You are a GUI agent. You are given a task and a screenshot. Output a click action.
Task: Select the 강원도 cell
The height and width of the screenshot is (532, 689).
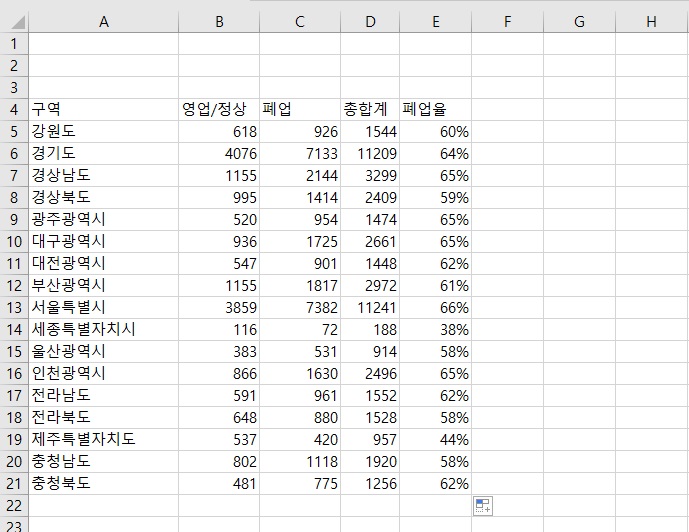104,132
